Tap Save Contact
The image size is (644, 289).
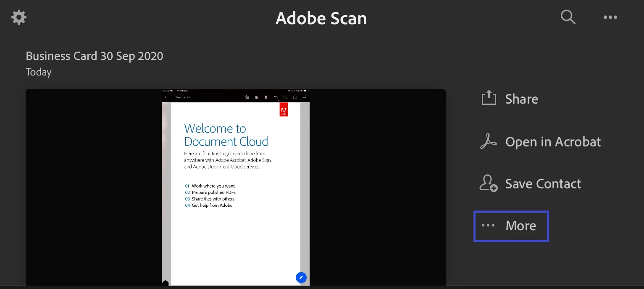(531, 184)
